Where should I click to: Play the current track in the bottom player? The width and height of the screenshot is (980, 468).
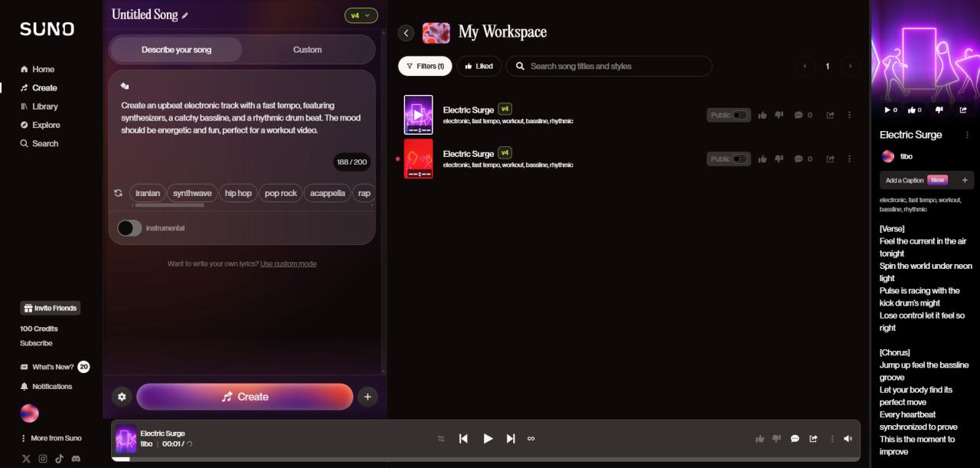488,438
